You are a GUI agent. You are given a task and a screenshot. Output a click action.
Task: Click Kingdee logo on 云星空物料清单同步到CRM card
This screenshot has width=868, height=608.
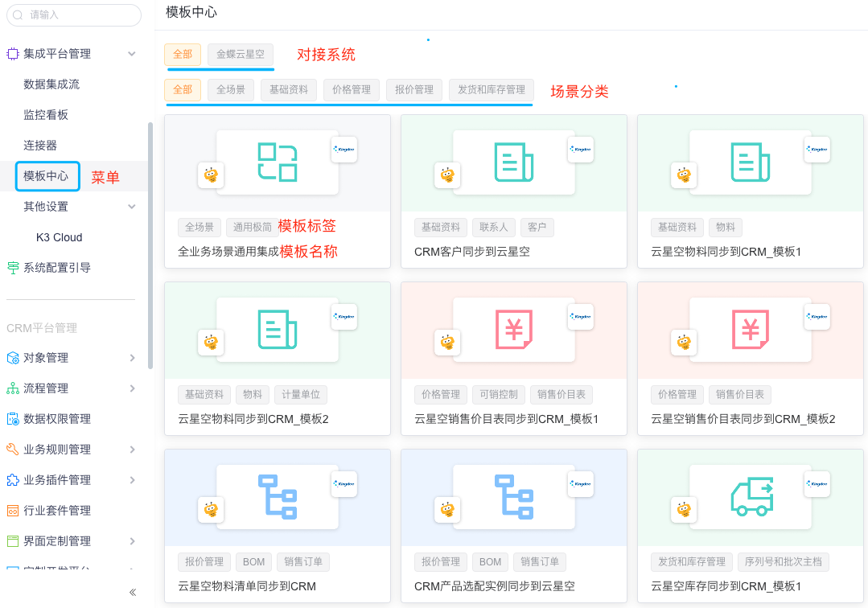click(x=344, y=483)
